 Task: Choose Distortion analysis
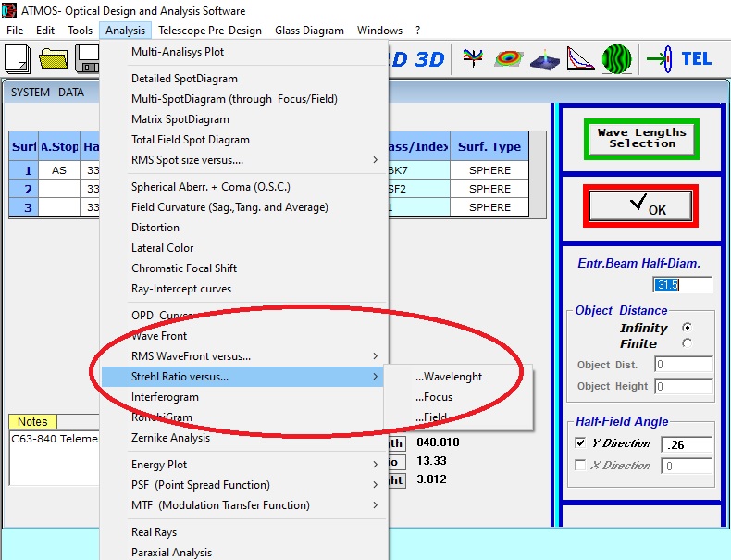[242, 228]
